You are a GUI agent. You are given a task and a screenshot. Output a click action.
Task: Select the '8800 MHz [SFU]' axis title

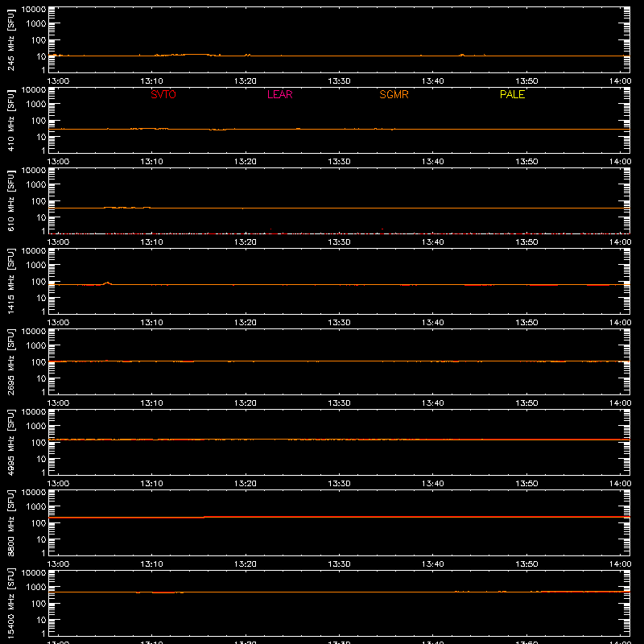(11, 522)
